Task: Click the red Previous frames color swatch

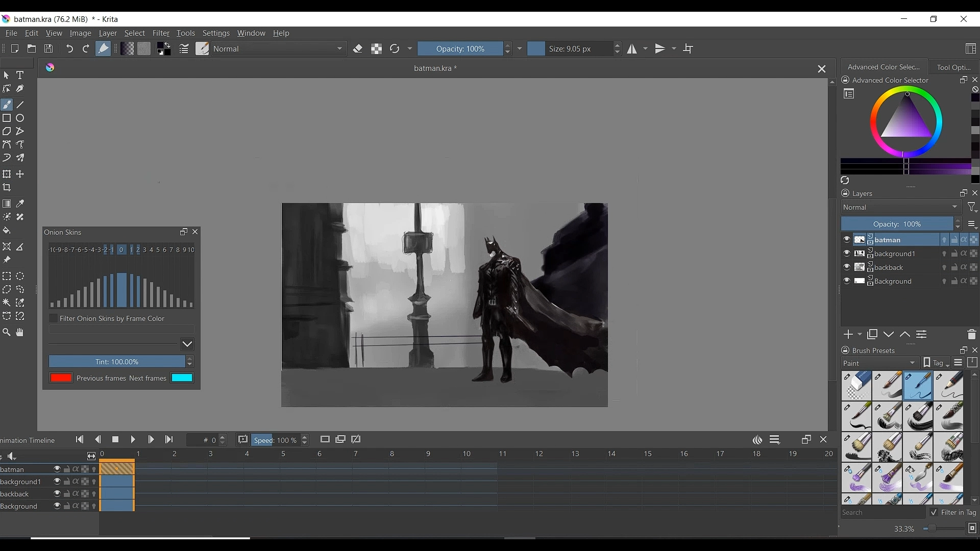Action: 61,378
